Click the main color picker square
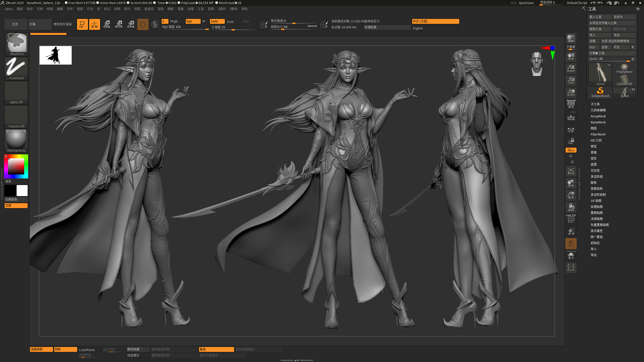The image size is (644, 362). click(16, 166)
